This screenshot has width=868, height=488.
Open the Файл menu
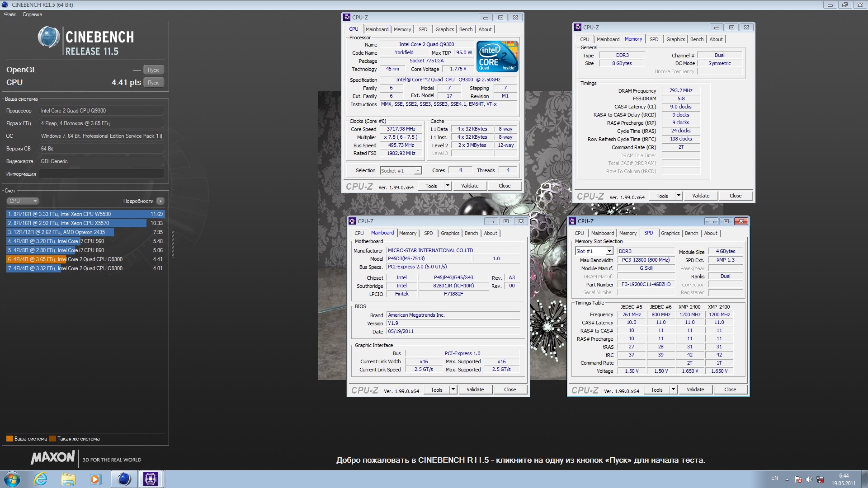pos(10,14)
